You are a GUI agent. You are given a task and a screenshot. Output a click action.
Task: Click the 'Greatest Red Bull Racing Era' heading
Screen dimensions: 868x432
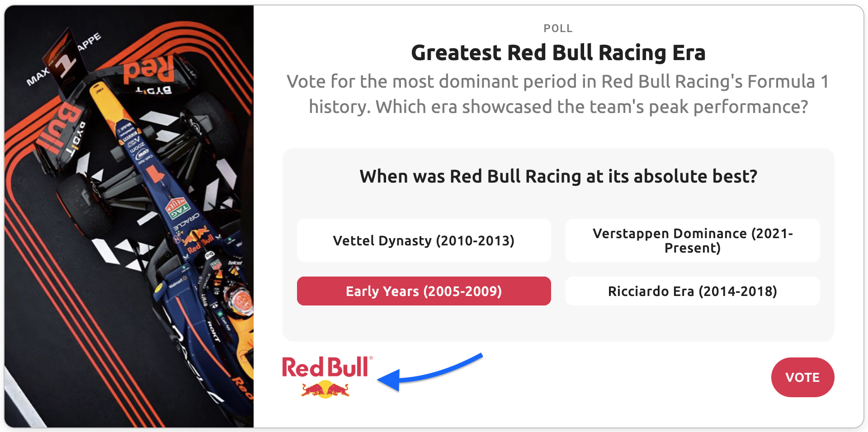click(558, 53)
